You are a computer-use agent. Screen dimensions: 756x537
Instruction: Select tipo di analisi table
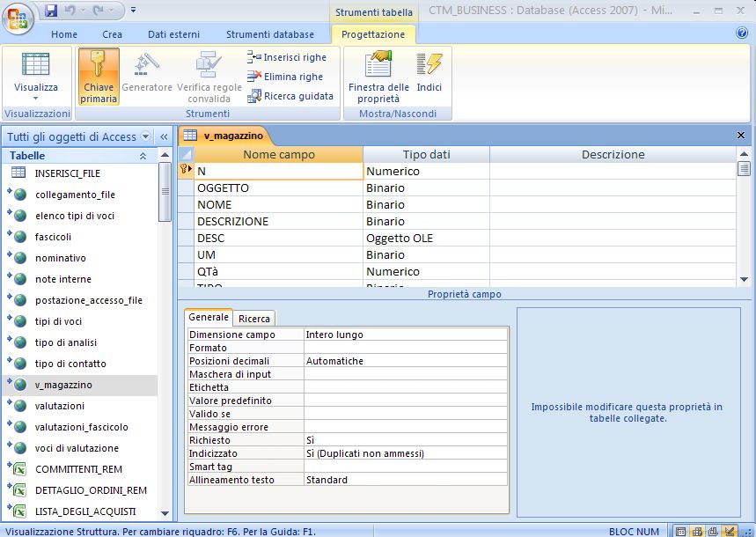[79, 342]
